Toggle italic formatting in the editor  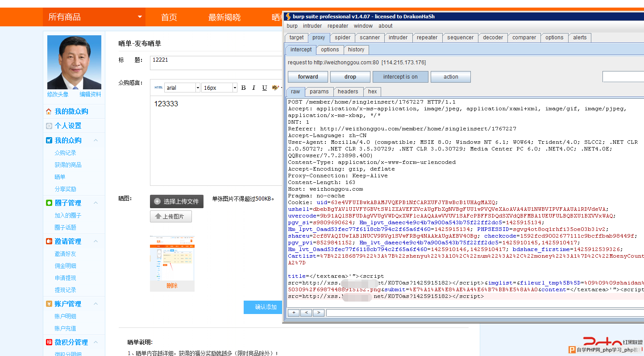(253, 88)
